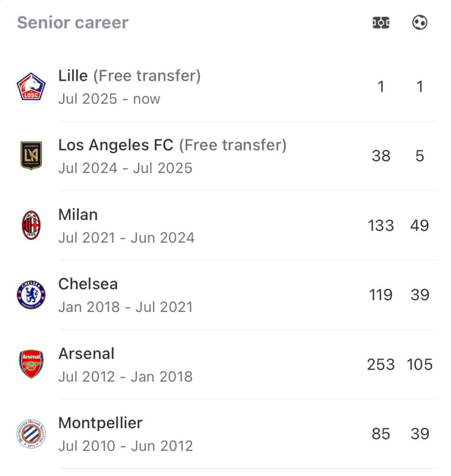Click the Montpellier club crest icon
This screenshot has height=476, width=451.
pyautogui.click(x=31, y=434)
